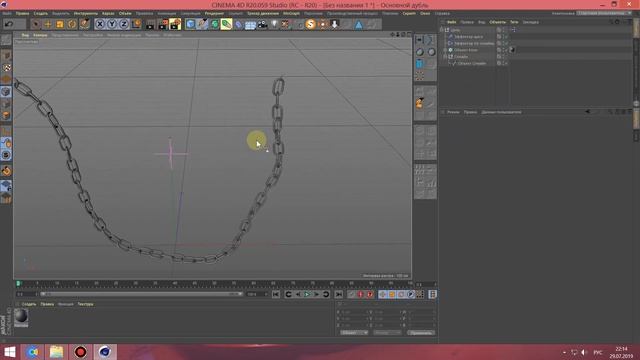The image size is (640, 360).
Task: Open Данные пользователя in Attribute Manager
Action: pyautogui.click(x=501, y=112)
